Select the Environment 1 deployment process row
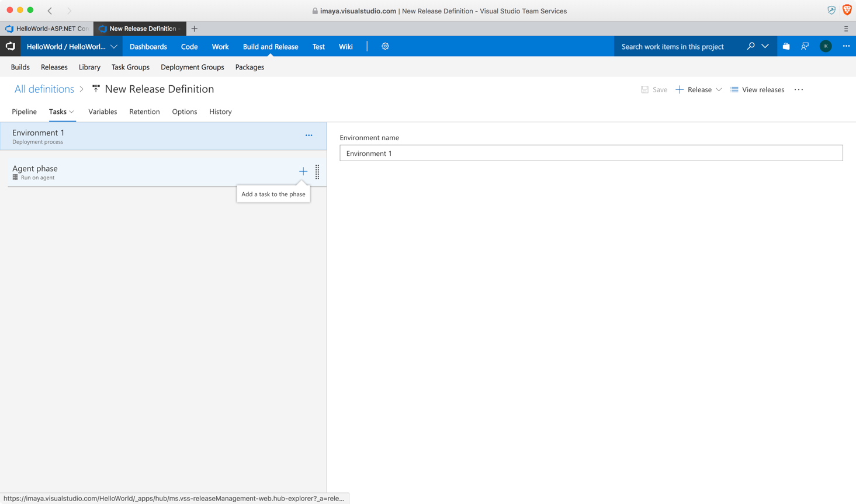This screenshot has width=856, height=504. (x=164, y=136)
